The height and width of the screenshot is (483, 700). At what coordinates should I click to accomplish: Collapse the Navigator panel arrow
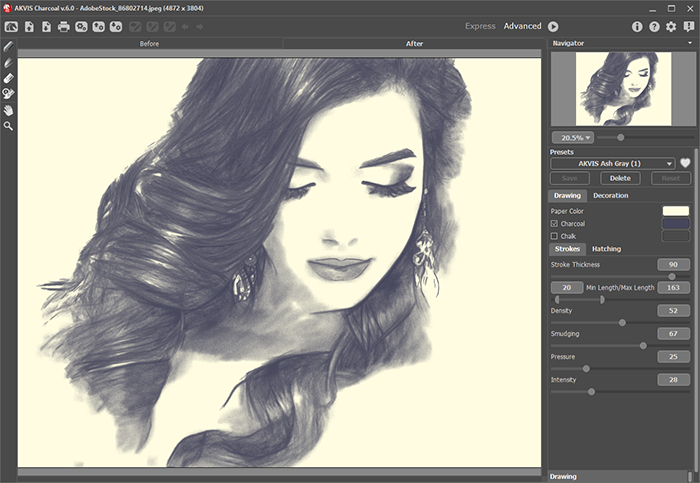point(691,45)
